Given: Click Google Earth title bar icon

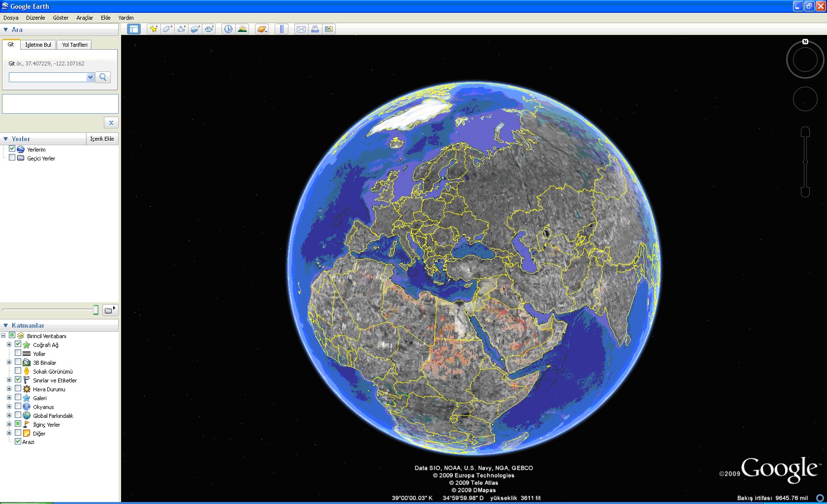Looking at the screenshot, I should [5, 6].
